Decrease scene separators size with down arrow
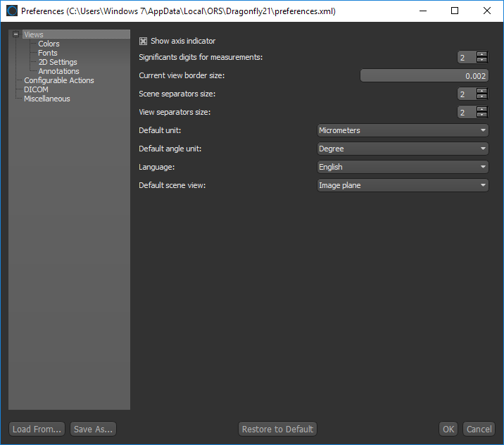The width and height of the screenshot is (504, 445). point(481,97)
